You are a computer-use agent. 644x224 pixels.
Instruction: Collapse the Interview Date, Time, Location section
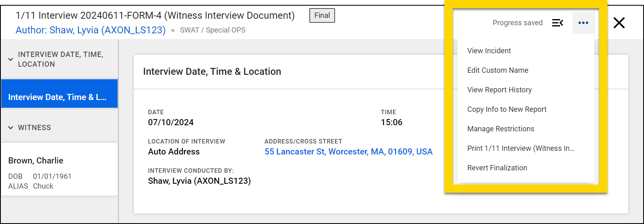click(11, 59)
